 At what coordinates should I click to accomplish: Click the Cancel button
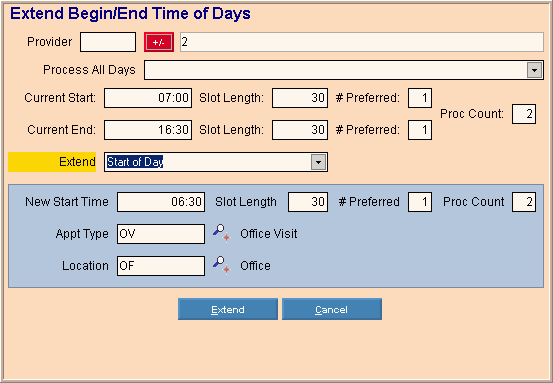point(332,309)
